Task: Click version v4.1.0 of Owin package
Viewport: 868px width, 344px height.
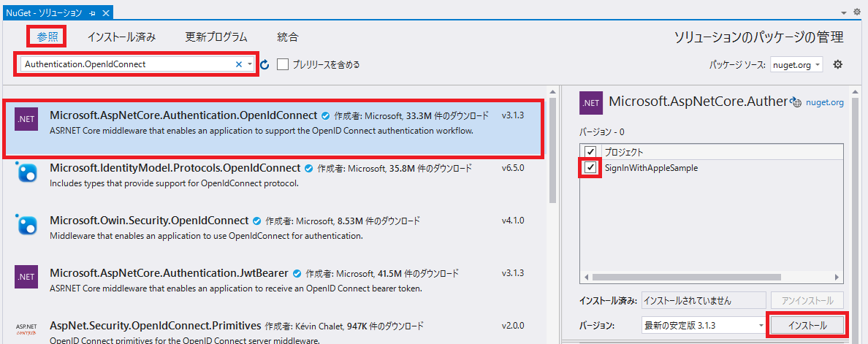Action: pos(513,221)
